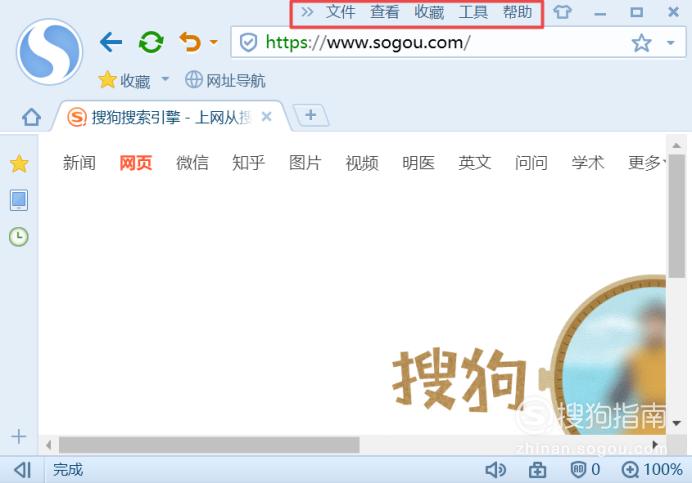
Task: Close the 搜狗搜索引擎 tab
Action: 267,117
